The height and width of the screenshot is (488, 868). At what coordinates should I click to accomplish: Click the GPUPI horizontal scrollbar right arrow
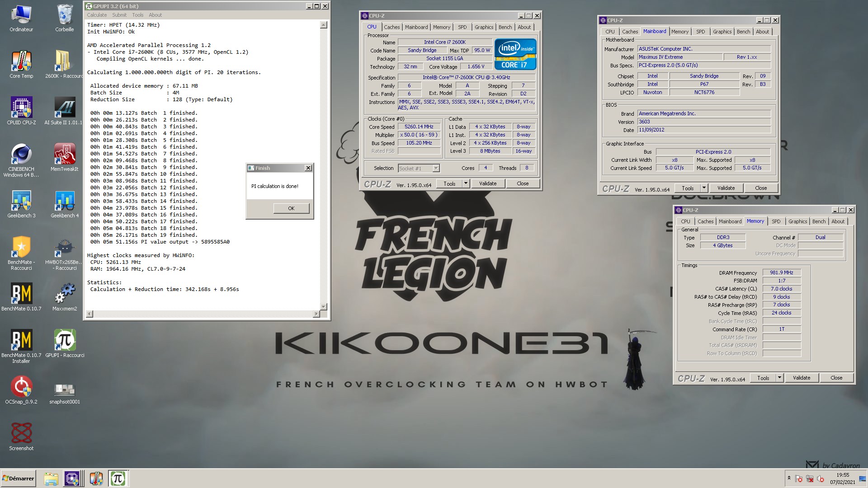(x=316, y=314)
